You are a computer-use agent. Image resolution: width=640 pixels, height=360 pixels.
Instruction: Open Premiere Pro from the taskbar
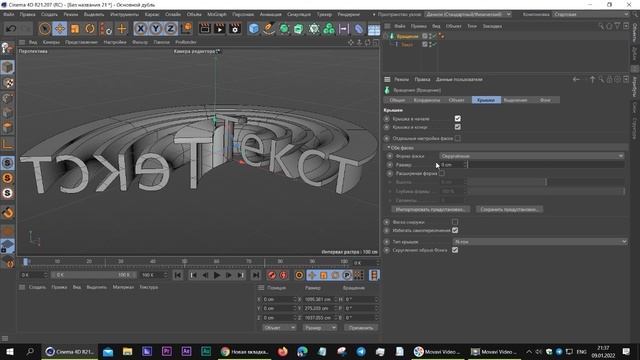pos(167,351)
